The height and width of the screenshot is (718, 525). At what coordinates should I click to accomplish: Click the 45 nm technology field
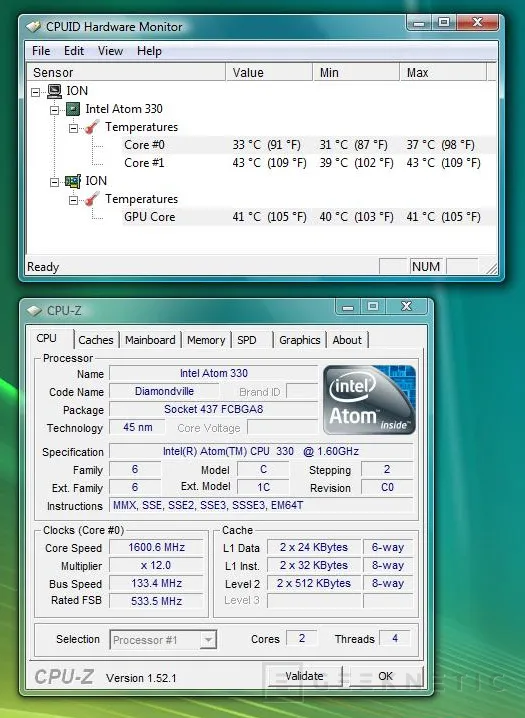138,428
